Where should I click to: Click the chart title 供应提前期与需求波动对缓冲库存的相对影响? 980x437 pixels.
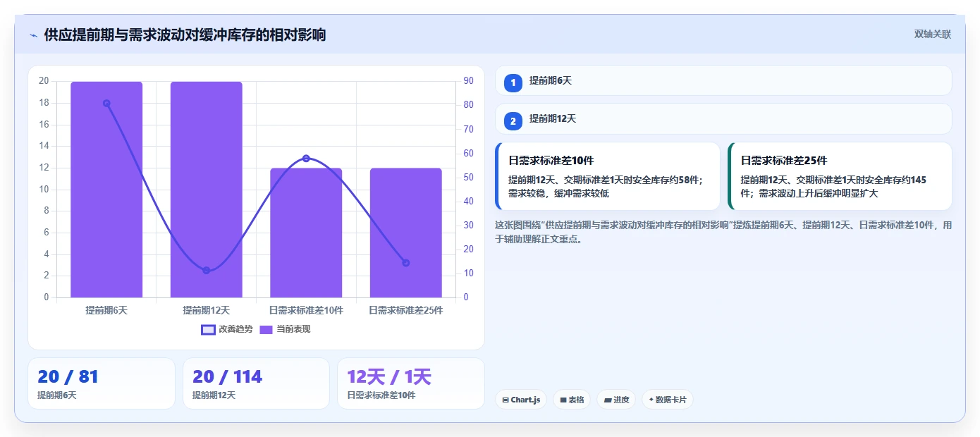(185, 35)
